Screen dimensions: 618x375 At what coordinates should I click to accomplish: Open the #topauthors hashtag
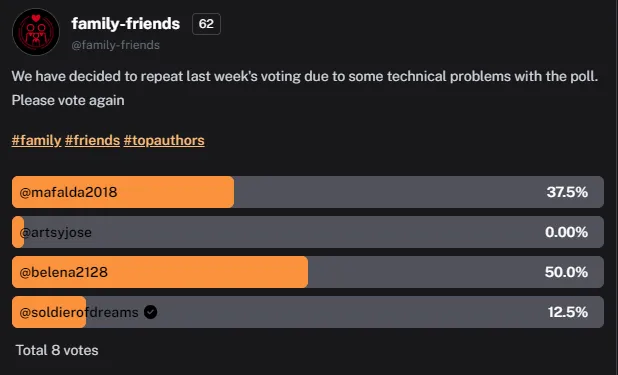[164, 140]
